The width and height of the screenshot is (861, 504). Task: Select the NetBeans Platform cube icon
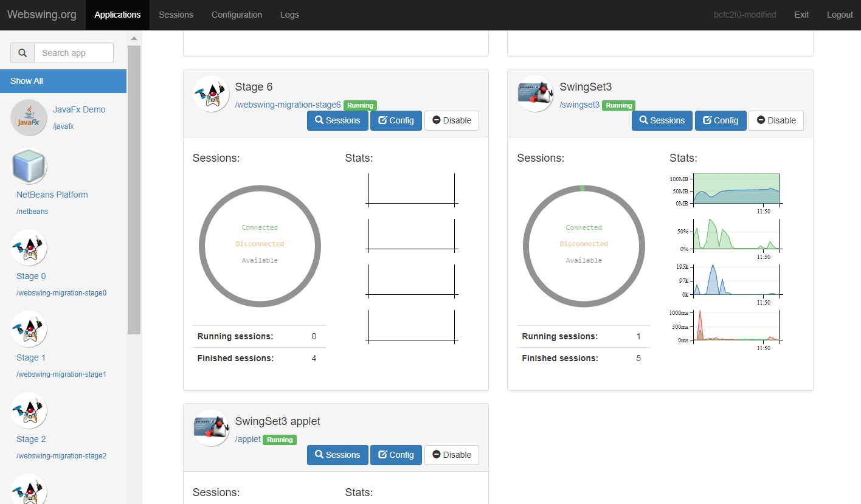coord(29,166)
